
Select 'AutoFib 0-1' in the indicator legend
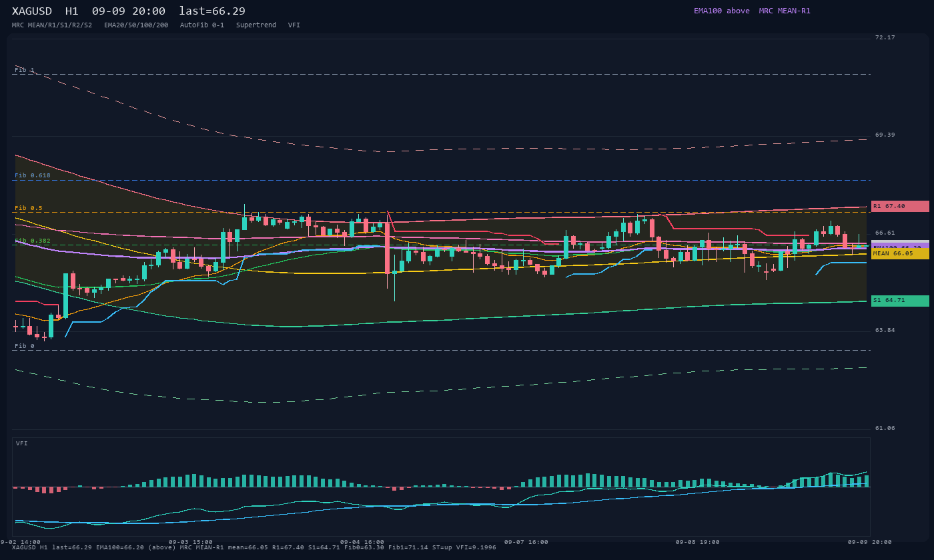pos(202,25)
